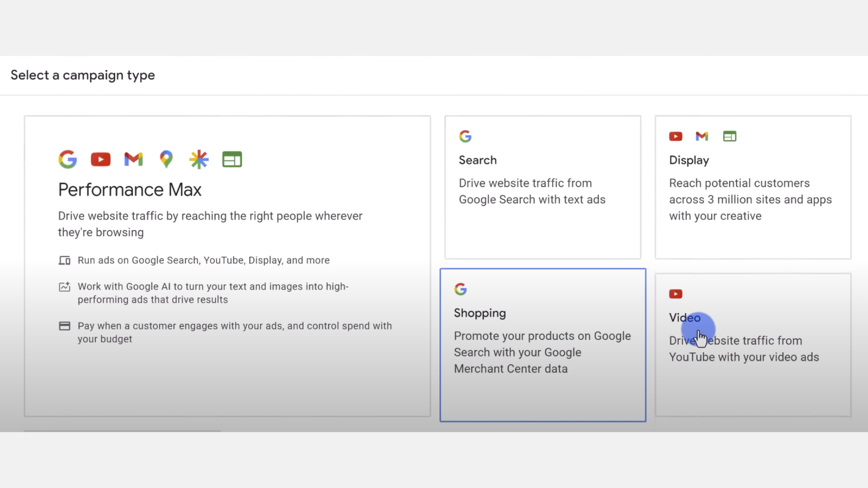Click the Google Search icon on Performance Max card
The image size is (868, 488).
click(67, 159)
